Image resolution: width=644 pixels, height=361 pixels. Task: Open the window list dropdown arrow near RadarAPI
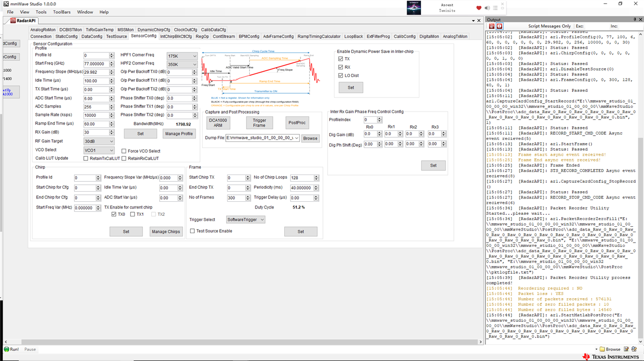tap(473, 20)
